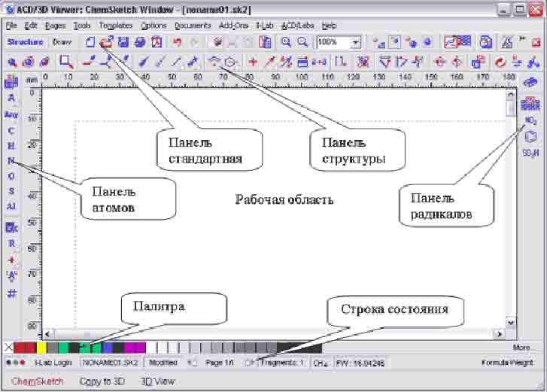Viewport: 547px width, 392px height.
Task: Select the Carbon atom C button
Action: click(x=11, y=130)
